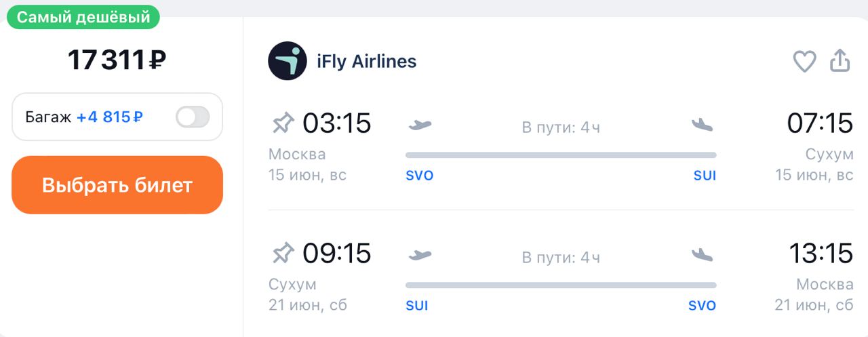Click the SVO arrival code on return
The width and height of the screenshot is (868, 337).
tap(702, 306)
